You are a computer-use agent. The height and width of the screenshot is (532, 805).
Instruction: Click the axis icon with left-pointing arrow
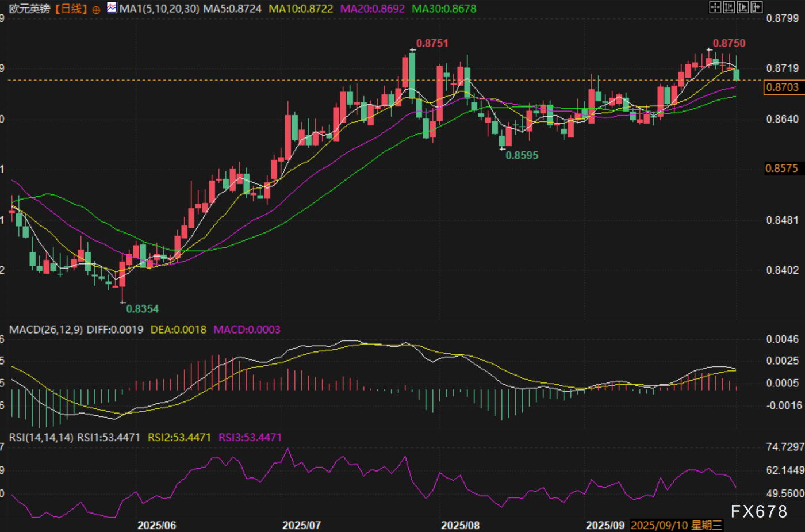[729, 7]
